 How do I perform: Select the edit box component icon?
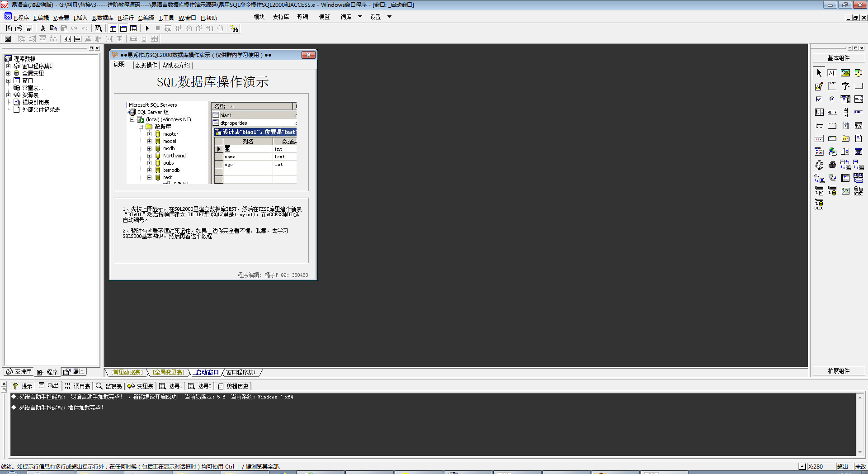pos(832,73)
